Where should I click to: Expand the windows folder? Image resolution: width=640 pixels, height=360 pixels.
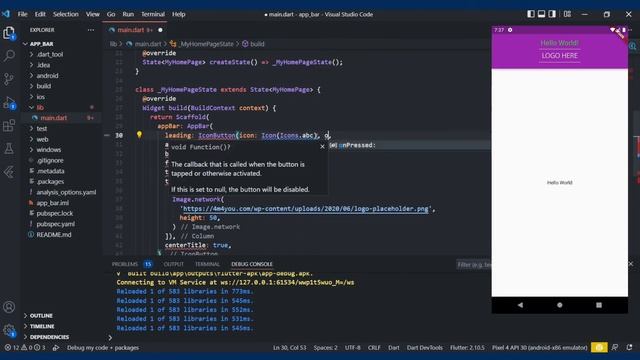click(x=49, y=150)
